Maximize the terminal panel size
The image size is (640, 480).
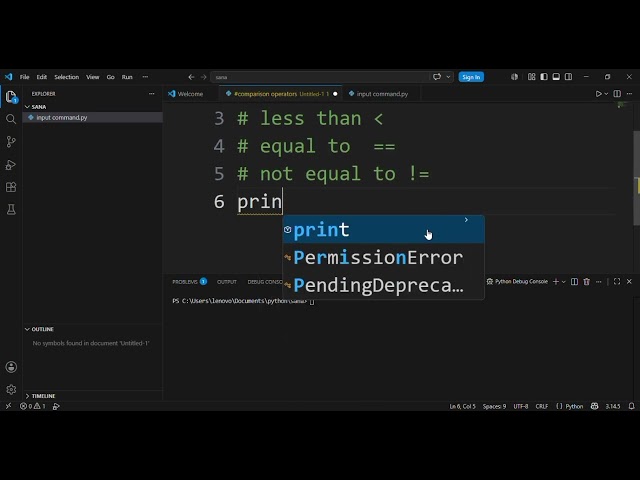pyautogui.click(x=617, y=282)
